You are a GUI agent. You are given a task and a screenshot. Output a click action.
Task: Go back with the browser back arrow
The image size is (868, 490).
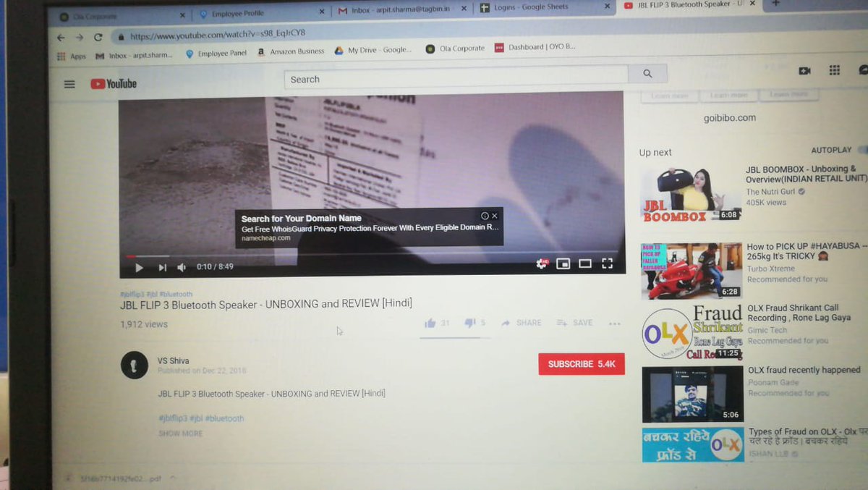(x=61, y=38)
